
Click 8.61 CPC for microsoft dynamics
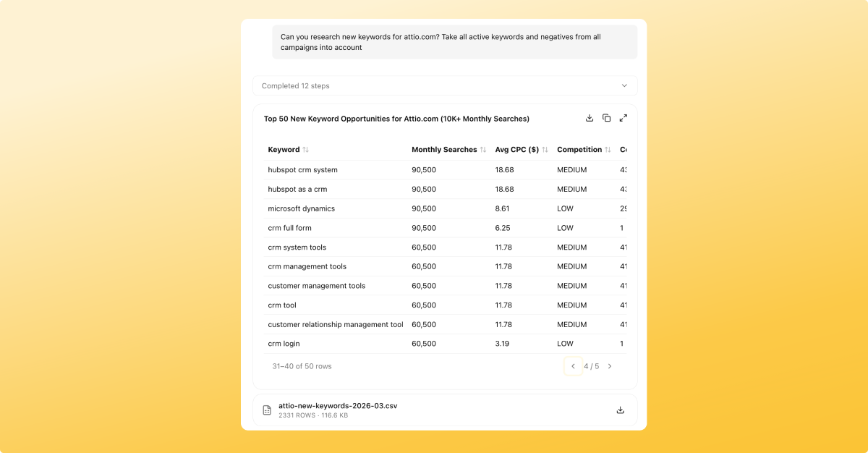[x=502, y=208]
